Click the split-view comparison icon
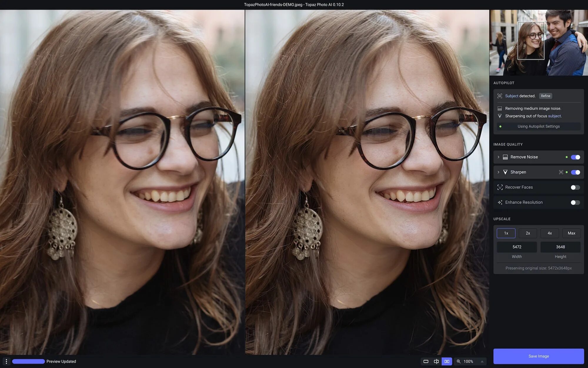The image size is (588, 368). pyautogui.click(x=436, y=361)
